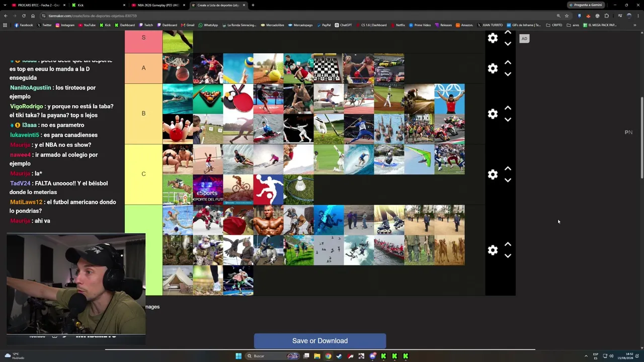Select the bodybuilder image in the bottom tier
The height and width of the screenshot is (362, 644).
pyautogui.click(x=268, y=220)
